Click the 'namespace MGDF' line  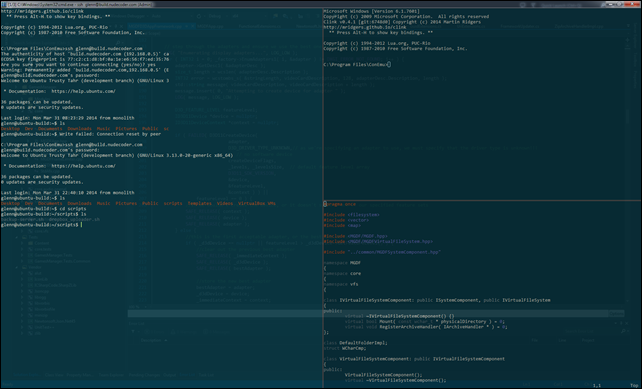342,263
